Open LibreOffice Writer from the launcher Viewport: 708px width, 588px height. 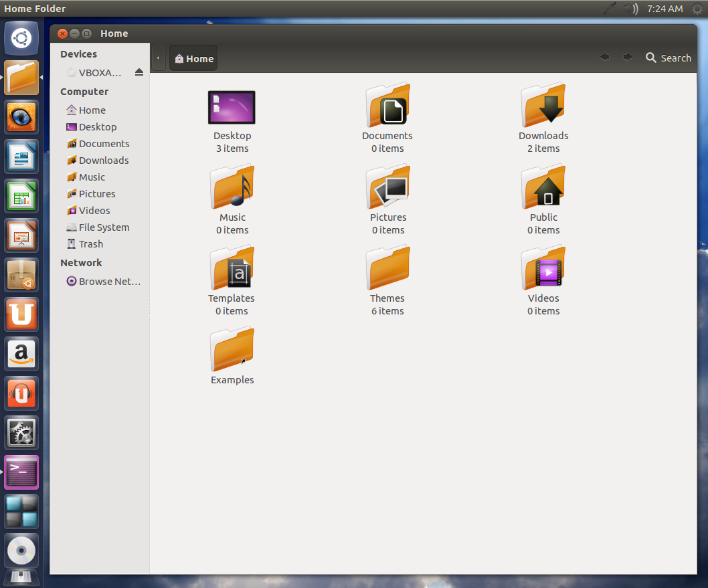pos(21,157)
